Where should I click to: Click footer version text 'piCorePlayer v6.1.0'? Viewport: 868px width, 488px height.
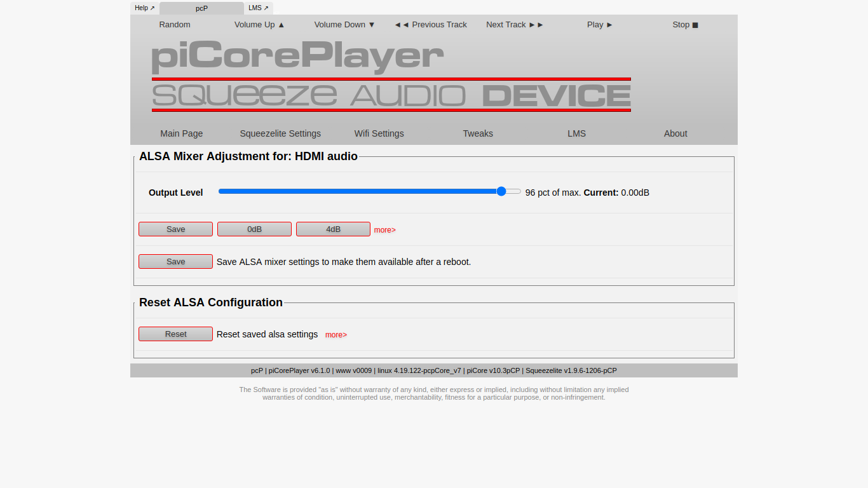(x=299, y=370)
